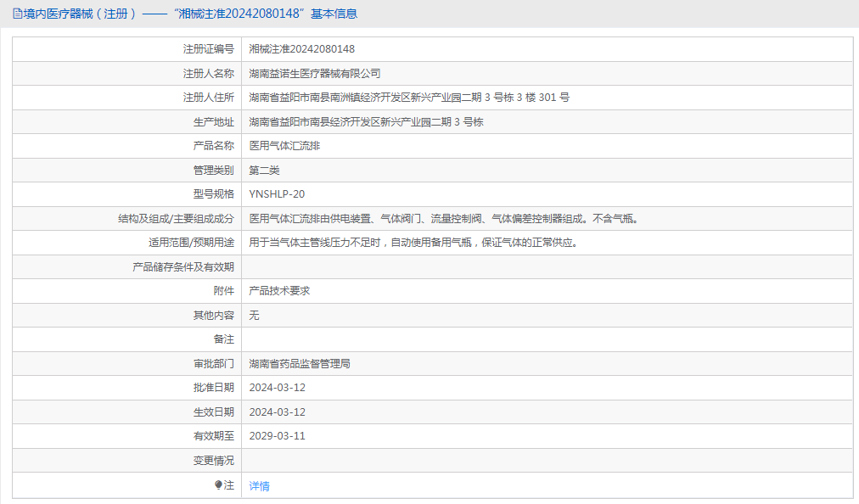
Task: Click the 批准日期 label
Action: click(214, 388)
